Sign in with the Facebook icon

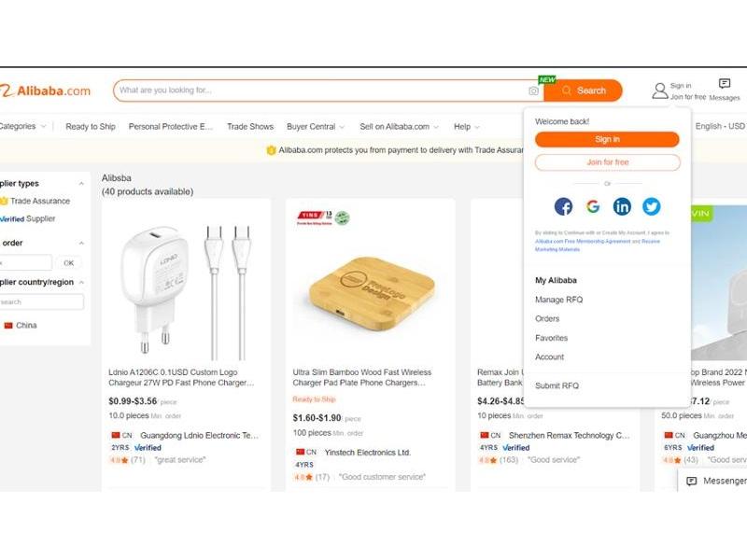point(563,205)
